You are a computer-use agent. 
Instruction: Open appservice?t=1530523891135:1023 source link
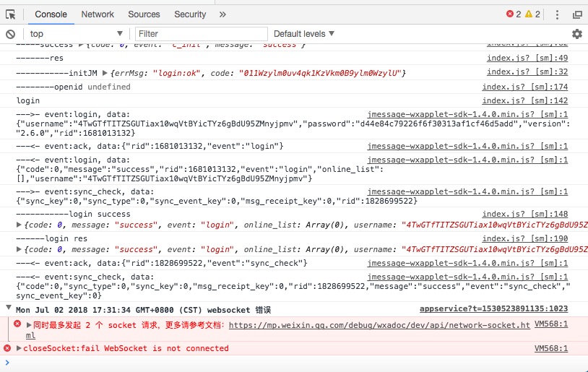[493, 308]
